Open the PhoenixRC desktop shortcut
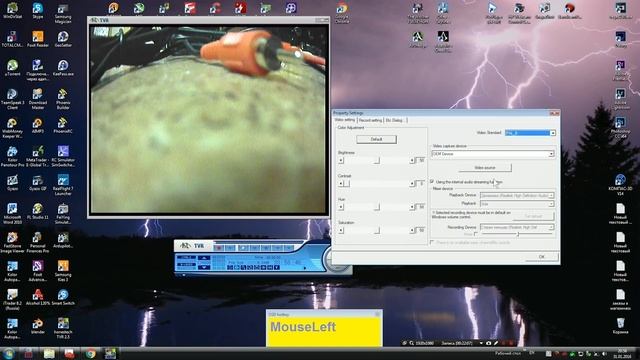 63,125
